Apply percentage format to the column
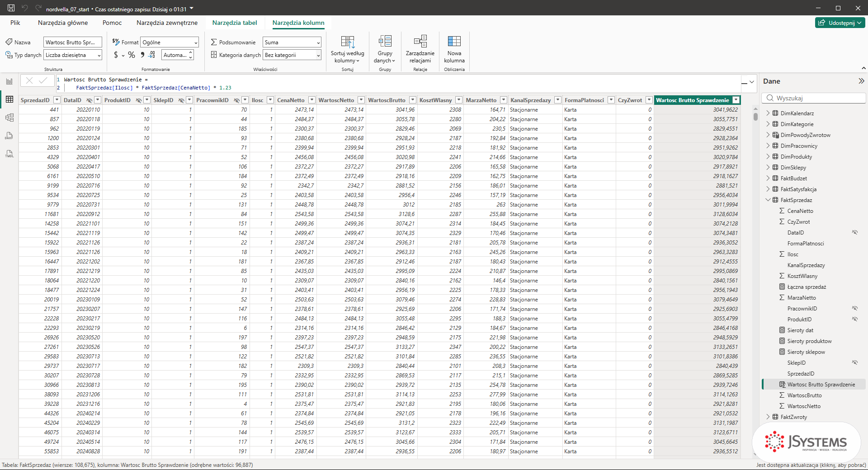The width and height of the screenshot is (868, 470). (132, 55)
